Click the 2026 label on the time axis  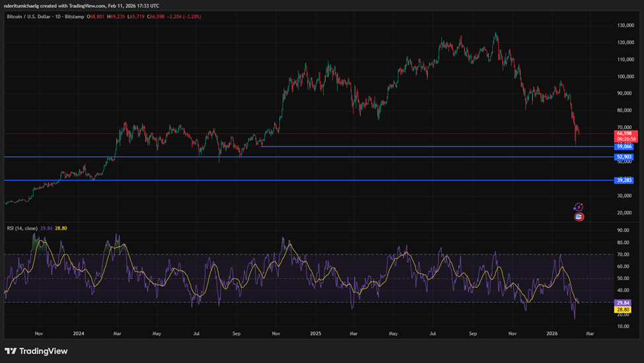pos(553,334)
